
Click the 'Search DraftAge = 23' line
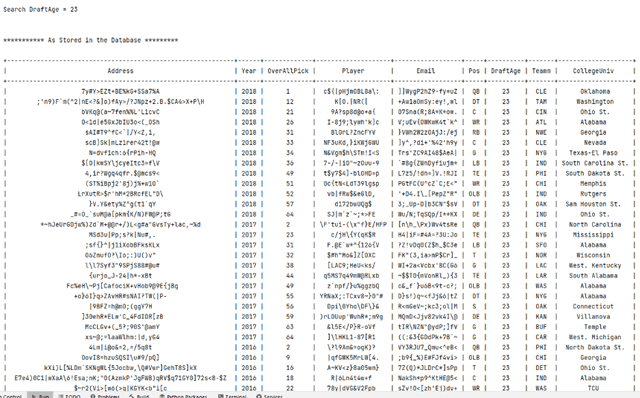point(40,9)
